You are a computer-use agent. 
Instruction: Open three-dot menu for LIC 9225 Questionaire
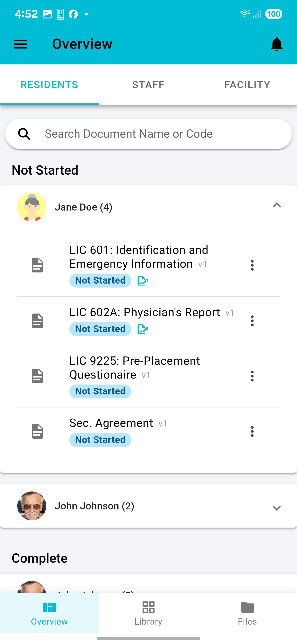(252, 376)
